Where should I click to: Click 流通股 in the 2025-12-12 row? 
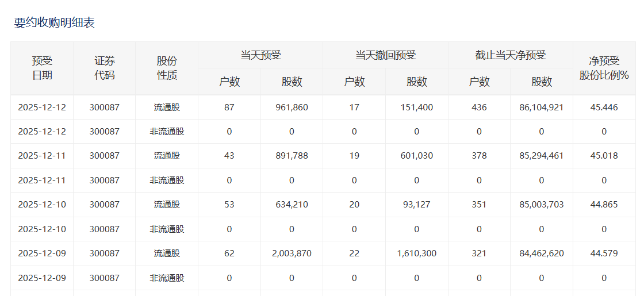pos(167,107)
